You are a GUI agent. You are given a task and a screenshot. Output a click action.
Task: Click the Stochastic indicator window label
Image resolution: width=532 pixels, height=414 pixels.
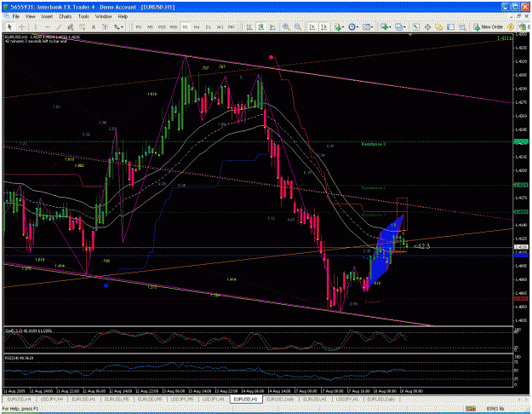[28, 331]
